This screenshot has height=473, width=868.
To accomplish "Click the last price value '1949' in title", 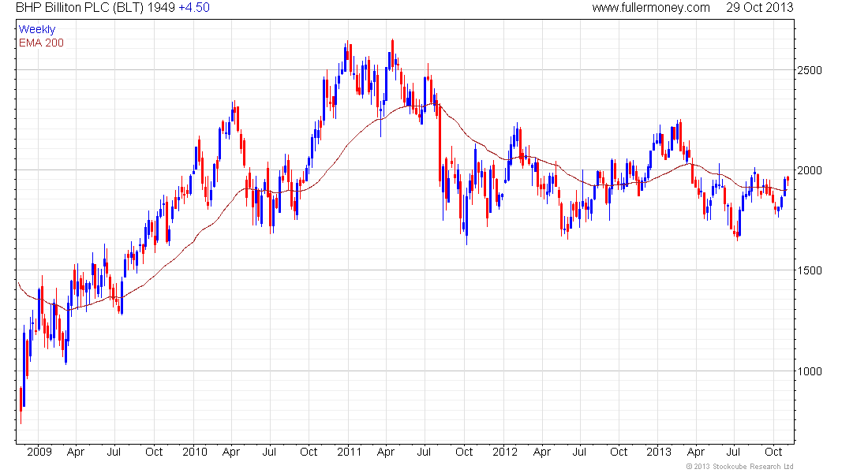I will tap(161, 8).
